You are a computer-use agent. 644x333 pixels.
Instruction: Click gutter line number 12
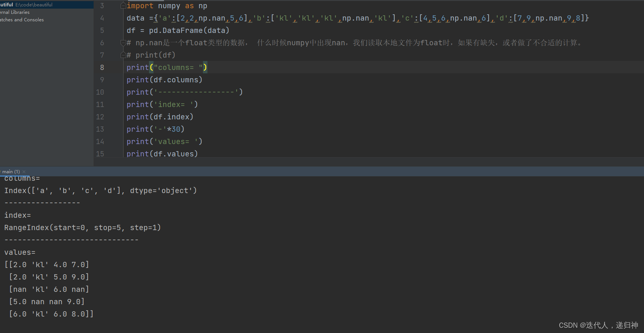tap(100, 117)
